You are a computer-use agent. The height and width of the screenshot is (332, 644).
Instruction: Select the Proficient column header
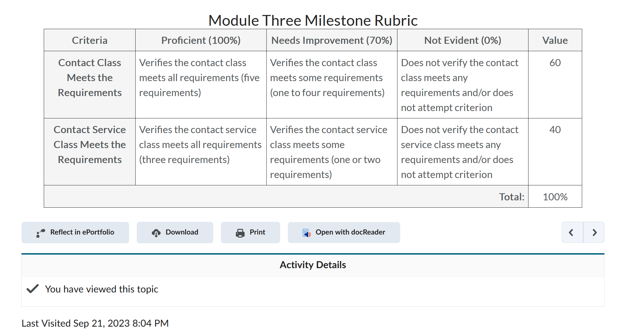pos(201,40)
